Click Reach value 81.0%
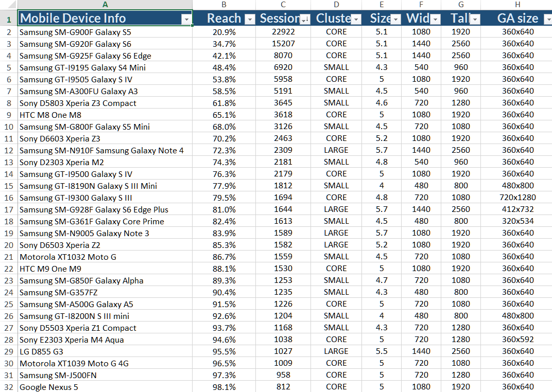 click(x=224, y=209)
